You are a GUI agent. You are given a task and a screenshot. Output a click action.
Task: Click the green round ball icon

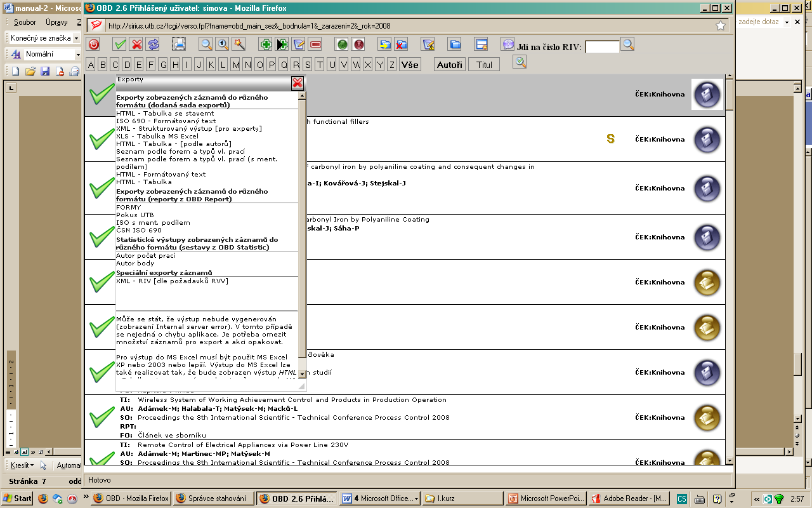342,44
